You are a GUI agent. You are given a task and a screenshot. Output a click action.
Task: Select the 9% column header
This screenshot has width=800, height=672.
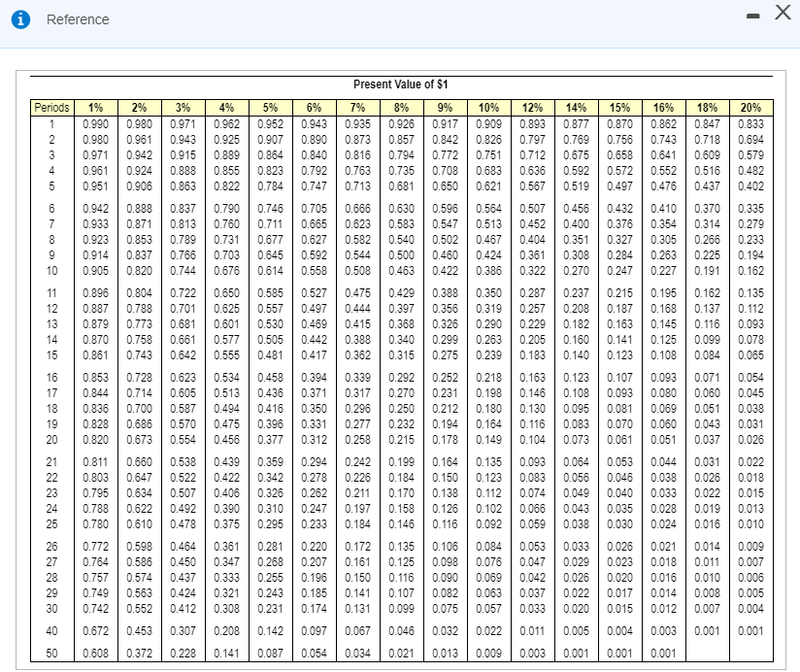pyautogui.click(x=446, y=108)
